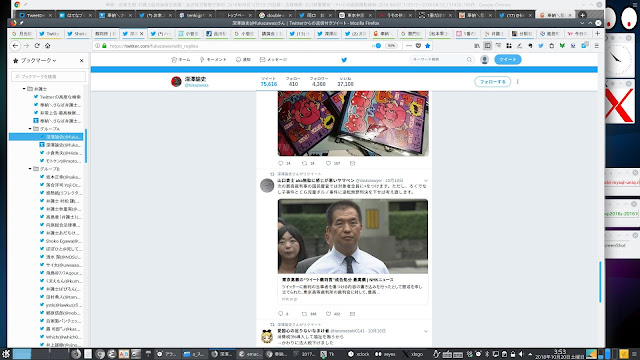Click the Following count 410

[x=293, y=82]
